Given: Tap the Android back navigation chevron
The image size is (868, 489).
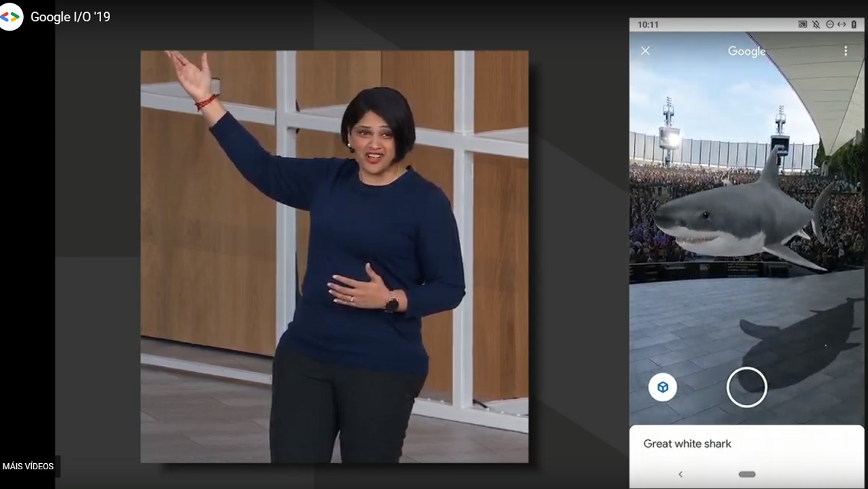Looking at the screenshot, I should 681,474.
